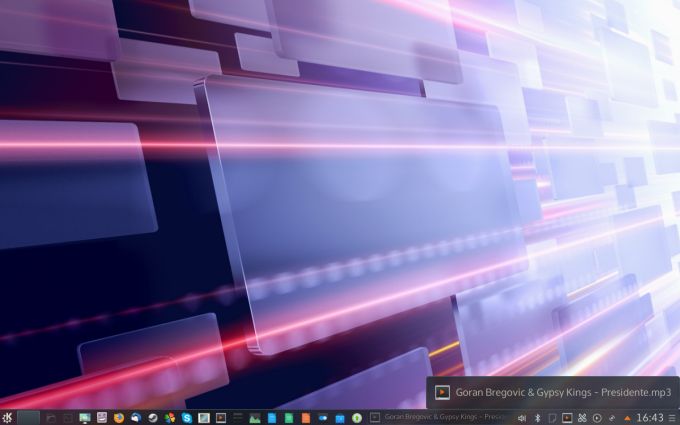Open the KDE application launcher

tap(7, 418)
